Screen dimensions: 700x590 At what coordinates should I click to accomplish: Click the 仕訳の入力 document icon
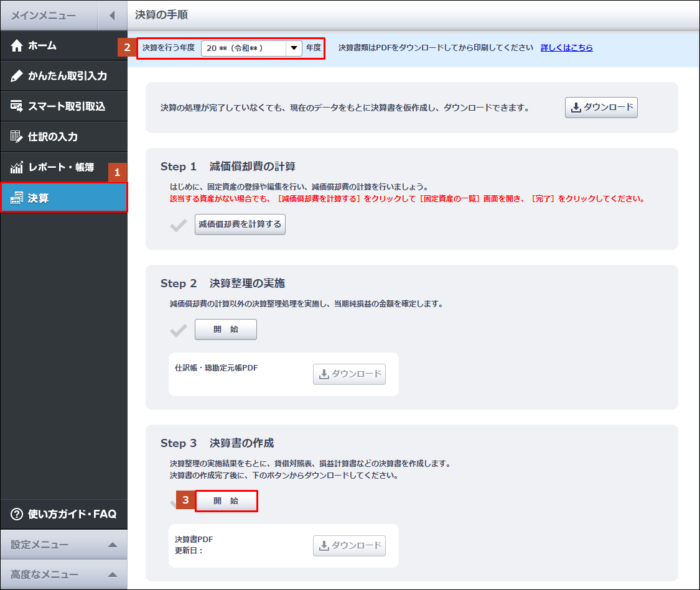[17, 137]
